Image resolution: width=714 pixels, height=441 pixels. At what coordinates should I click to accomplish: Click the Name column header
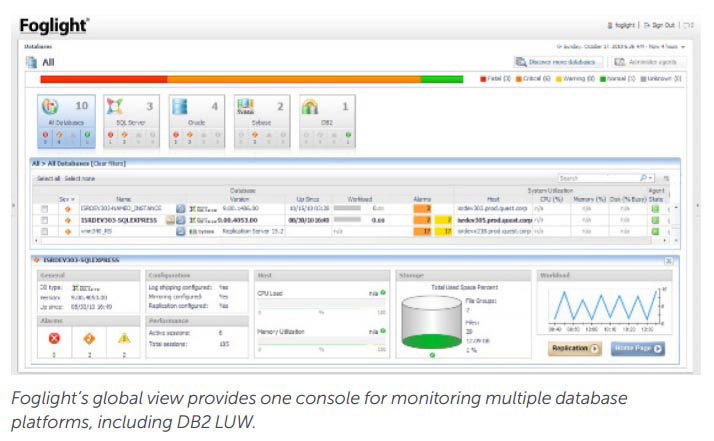[123, 200]
